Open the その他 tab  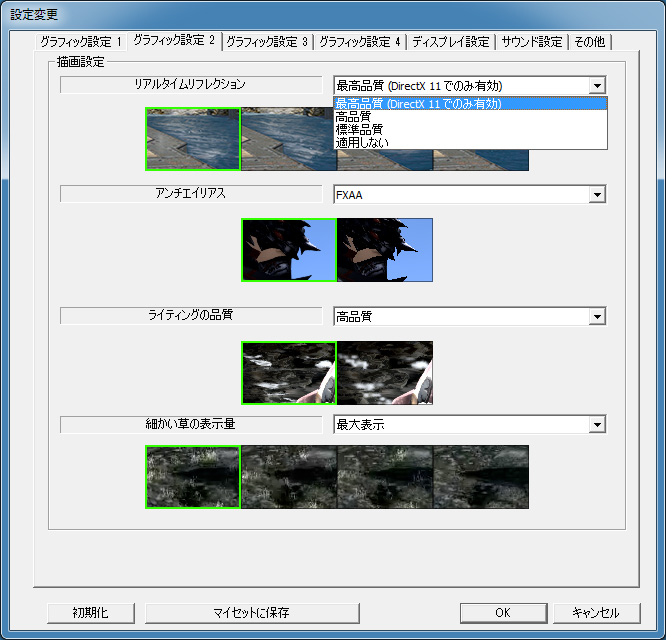[x=590, y=42]
